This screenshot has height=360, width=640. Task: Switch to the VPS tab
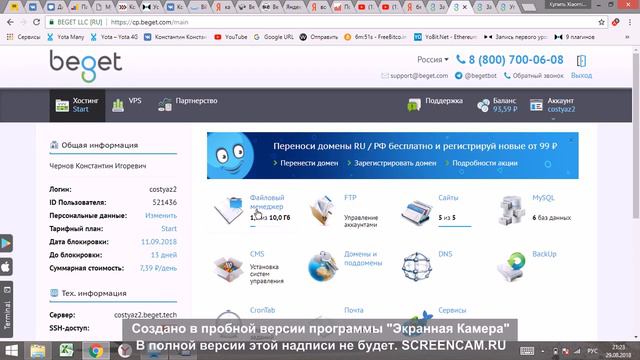tap(127, 105)
